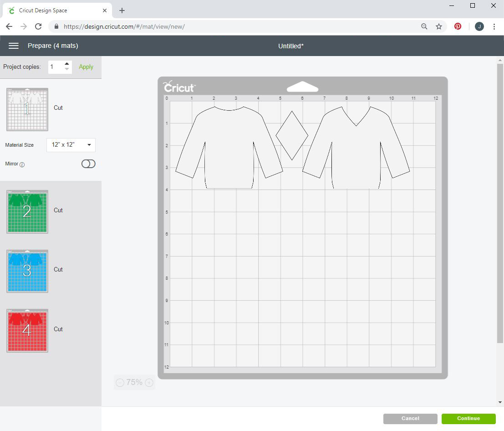
Task: Open the Material Size dropdown
Action: (x=71, y=145)
